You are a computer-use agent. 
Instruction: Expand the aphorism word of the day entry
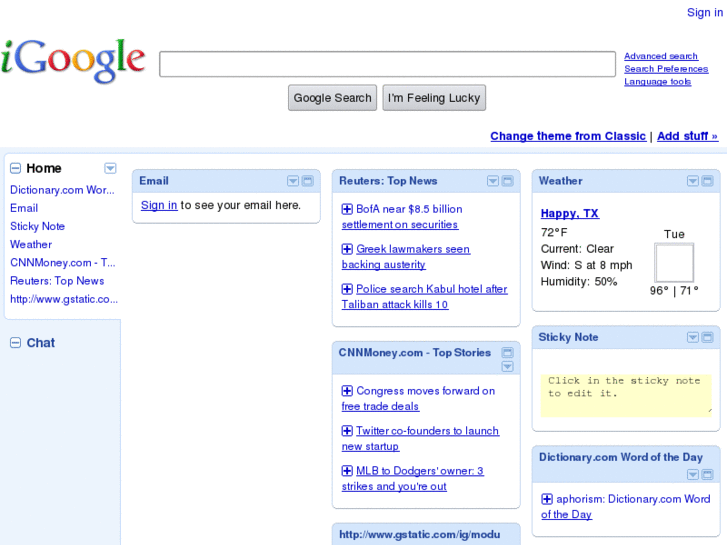[x=547, y=499]
